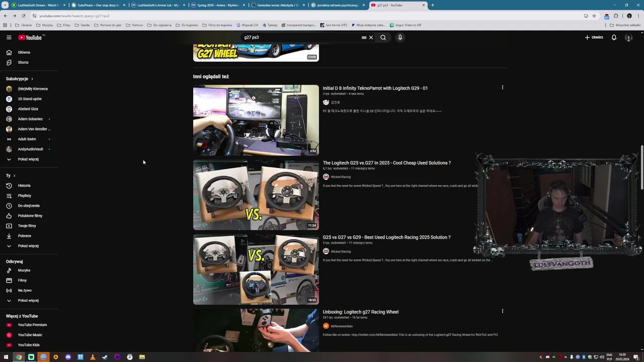Open YouTube notifications bell
Screen dimensions: 644x362
(614, 37)
